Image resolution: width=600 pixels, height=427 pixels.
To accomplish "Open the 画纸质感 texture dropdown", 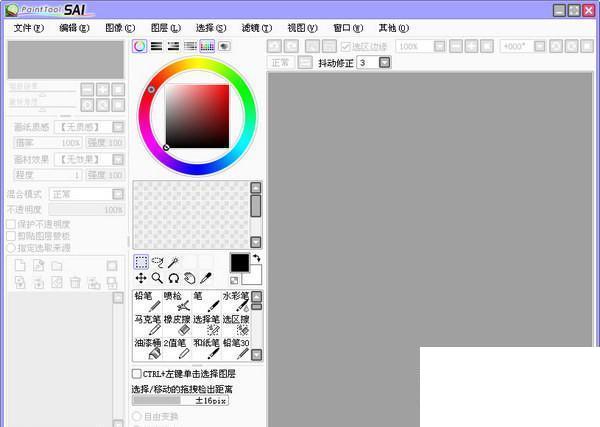I will [118, 127].
